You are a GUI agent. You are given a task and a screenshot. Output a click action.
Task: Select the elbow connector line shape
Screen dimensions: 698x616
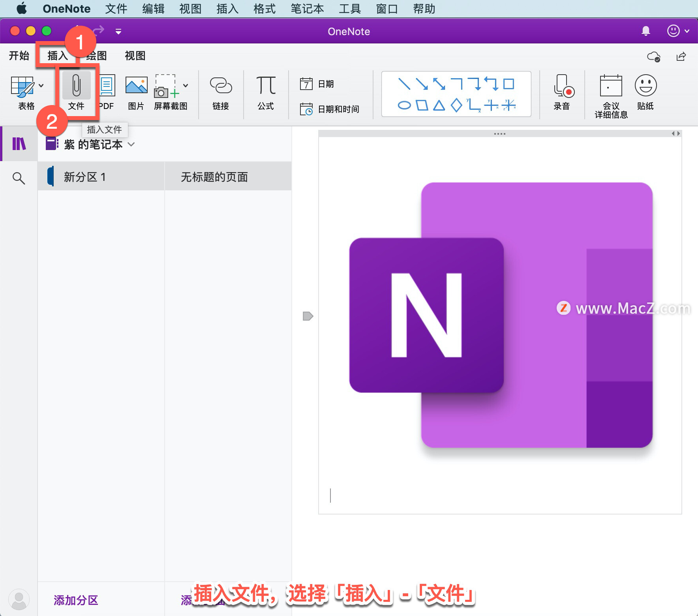pyautogui.click(x=456, y=84)
